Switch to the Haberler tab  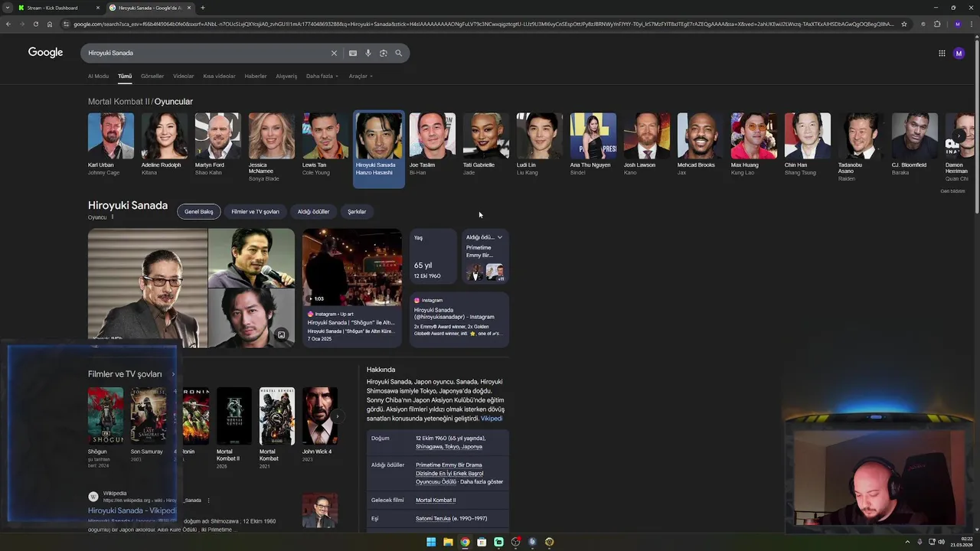tap(256, 76)
